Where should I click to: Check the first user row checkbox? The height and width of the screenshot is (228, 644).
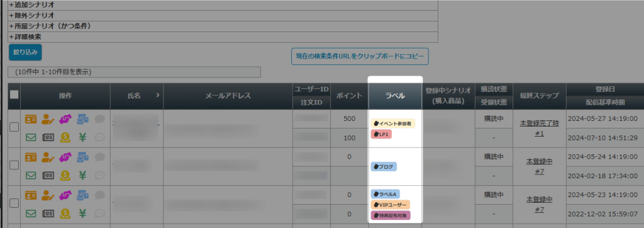14,127
